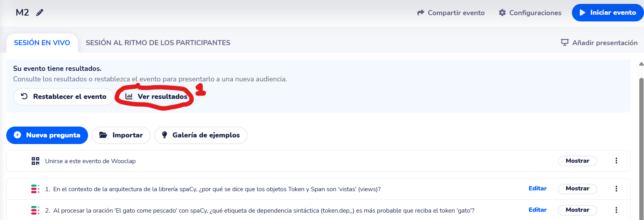This screenshot has height=220, width=644.
Task: Click Compartir evento share button
Action: (x=451, y=13)
